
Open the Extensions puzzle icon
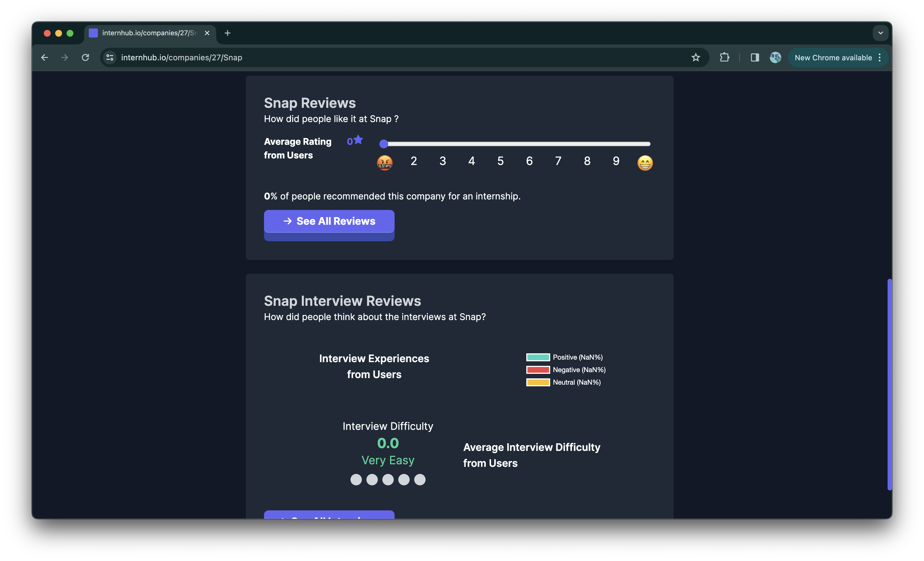pos(725,57)
